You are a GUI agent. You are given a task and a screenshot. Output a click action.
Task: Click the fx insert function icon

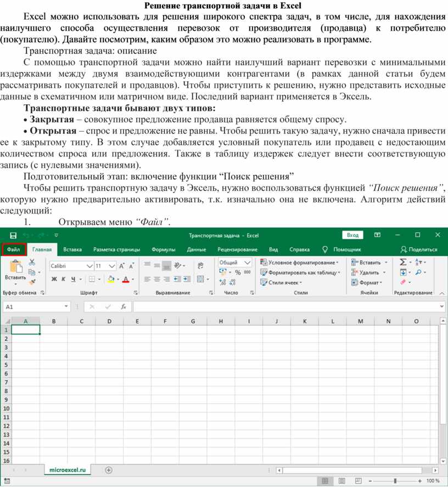(x=124, y=306)
